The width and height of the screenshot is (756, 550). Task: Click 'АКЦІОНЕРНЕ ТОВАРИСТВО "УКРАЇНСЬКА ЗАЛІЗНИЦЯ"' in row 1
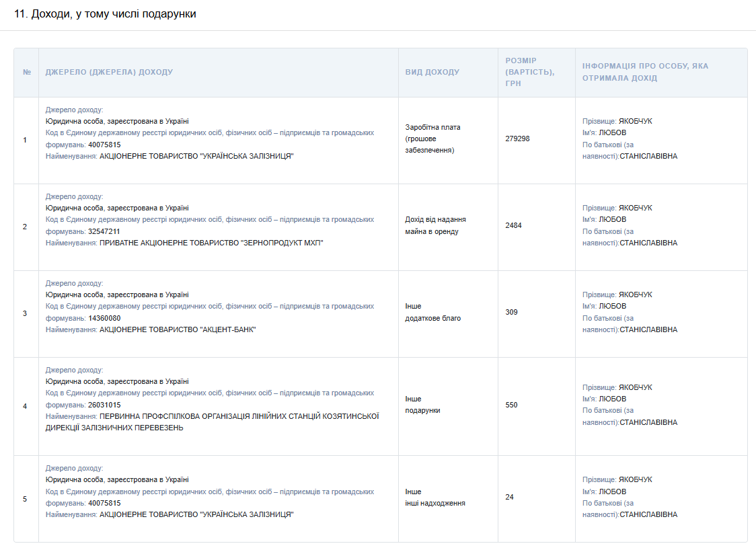[196, 156]
